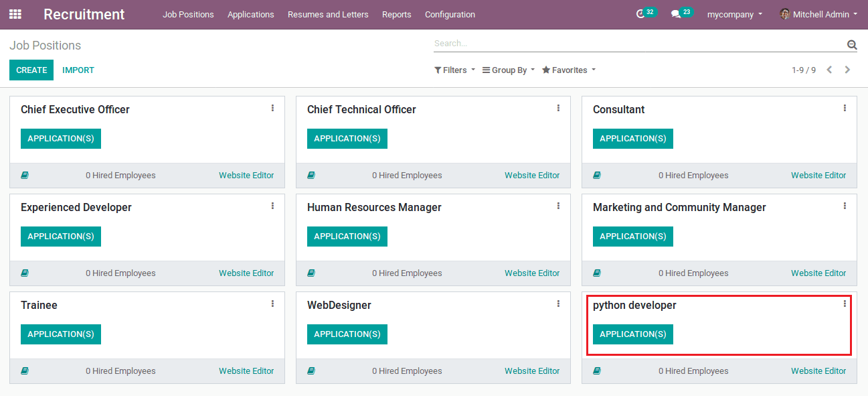This screenshot has width=868, height=396.
Task: Open Applications menu
Action: [251, 14]
